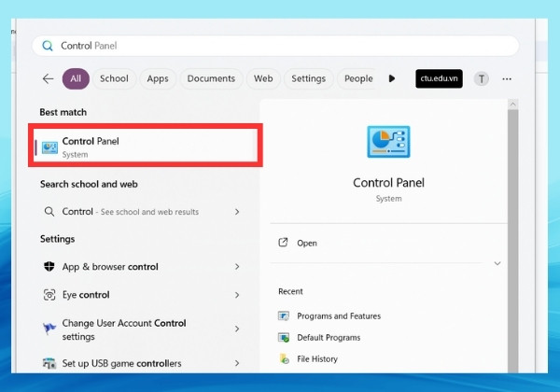This screenshot has width=560, height=392.
Task: Click the User Account Control flag icon
Action: click(x=49, y=329)
